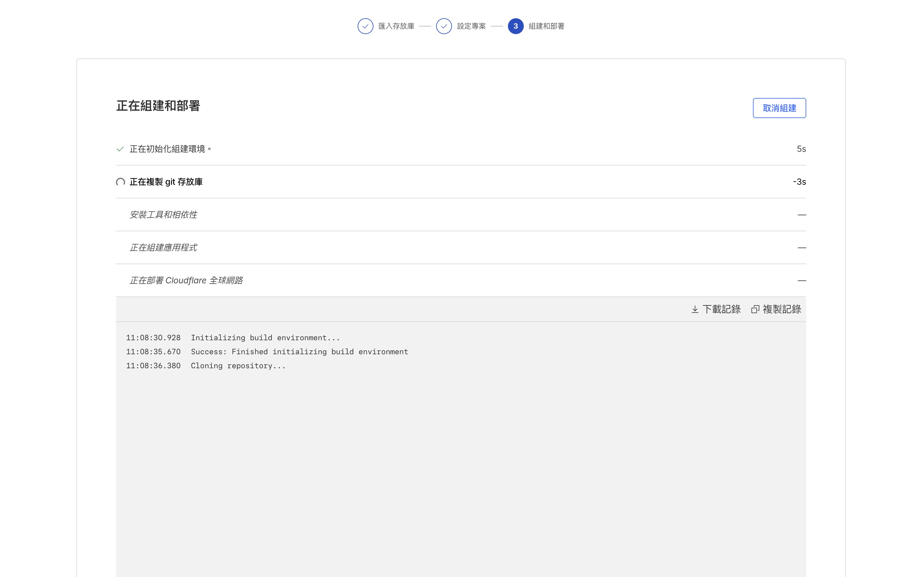The height and width of the screenshot is (577, 924).
Task: Expand the 安裝工具和相依性 build stage
Action: tap(164, 215)
